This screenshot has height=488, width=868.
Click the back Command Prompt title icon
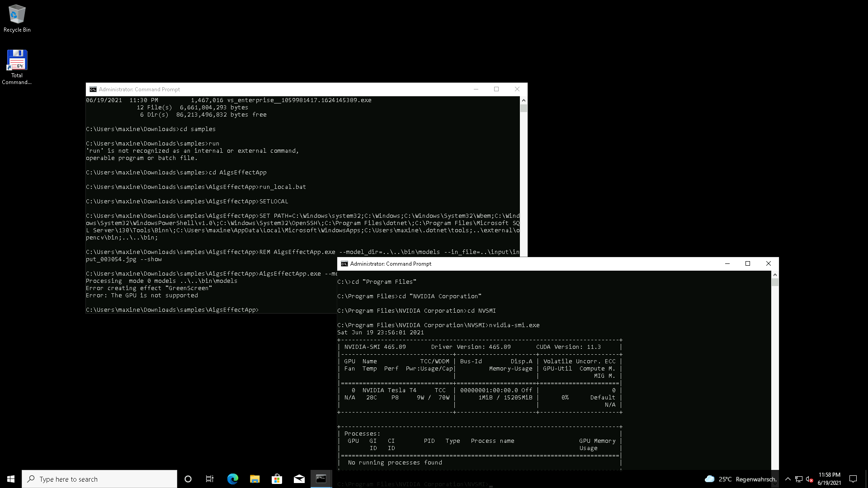click(93, 89)
